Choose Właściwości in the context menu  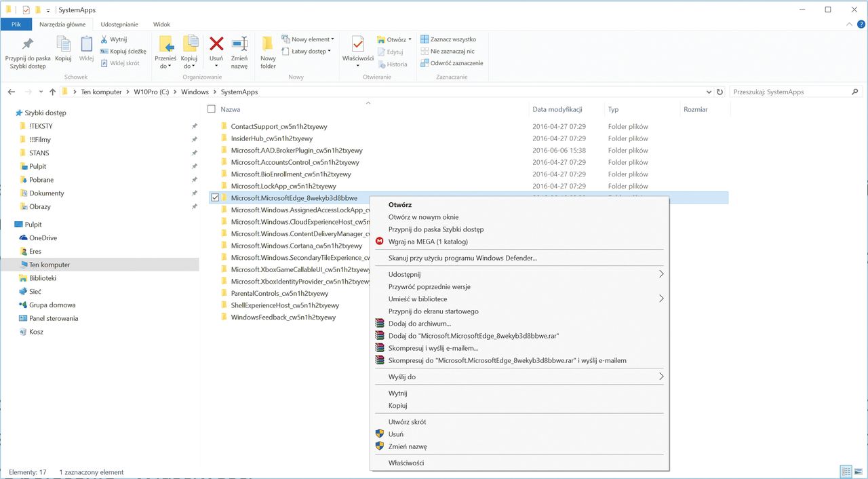pyautogui.click(x=406, y=463)
